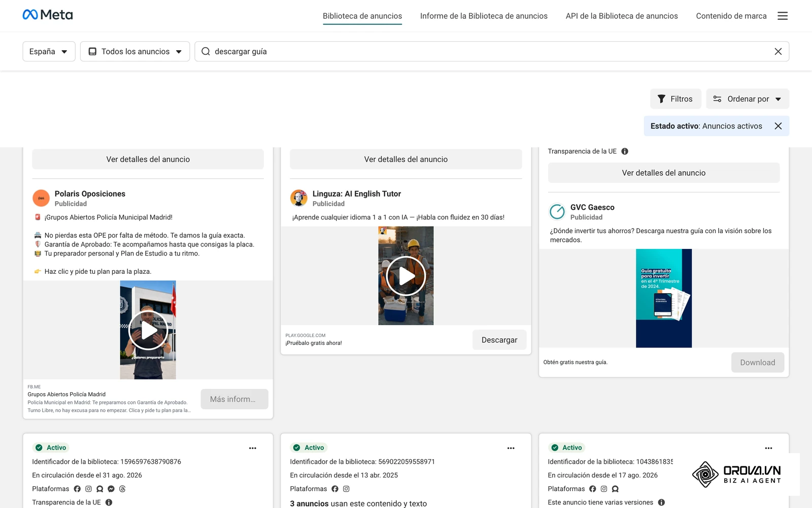Click the info icon beside Transparencia de la UE in GVC Gaesco card

(x=625, y=151)
